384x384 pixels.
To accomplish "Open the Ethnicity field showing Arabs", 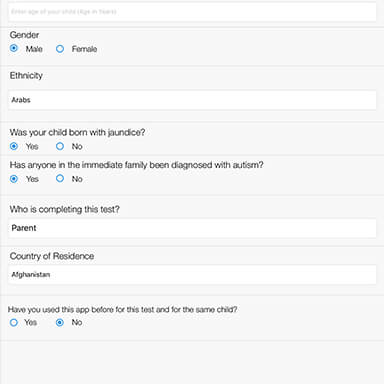I will [192, 100].
